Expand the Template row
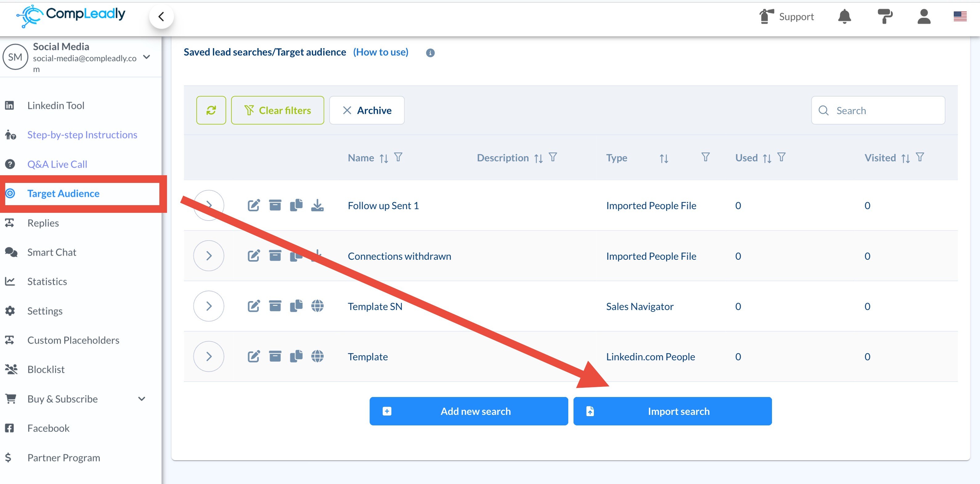 click(x=208, y=356)
